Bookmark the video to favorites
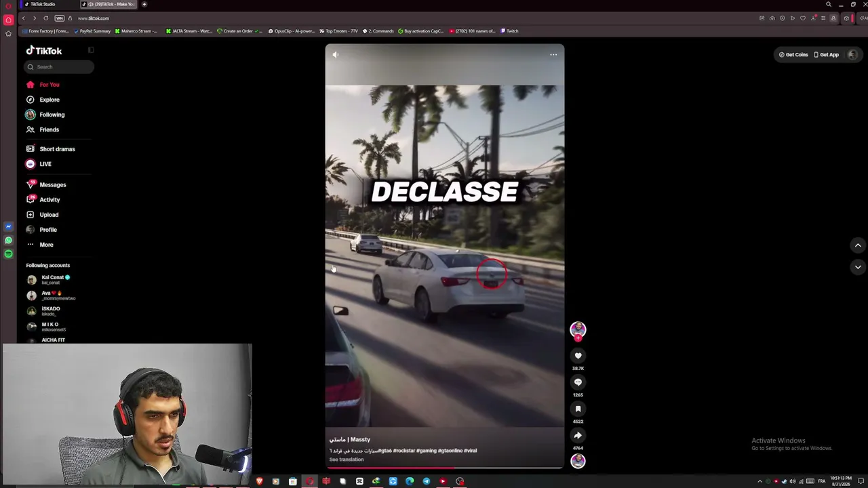This screenshot has width=868, height=488. (578, 409)
